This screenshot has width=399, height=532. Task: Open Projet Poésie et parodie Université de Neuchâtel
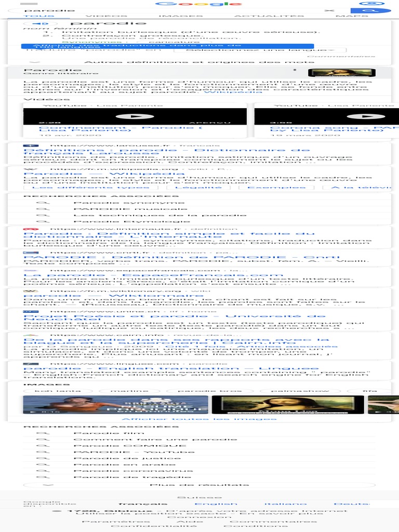coord(175,318)
